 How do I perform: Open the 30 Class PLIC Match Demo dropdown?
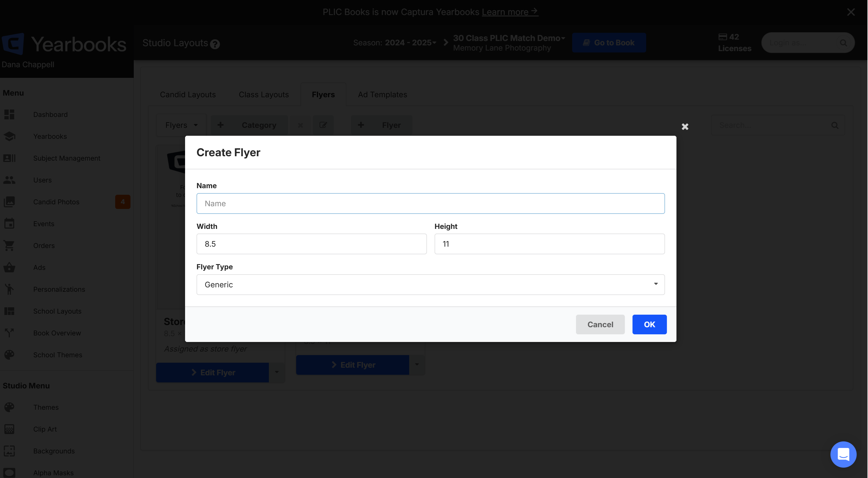pos(509,38)
